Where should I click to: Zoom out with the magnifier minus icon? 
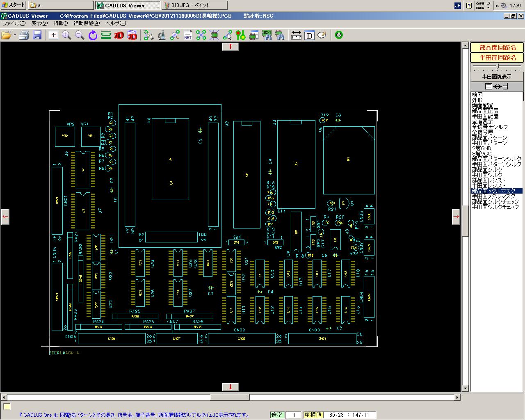(80, 35)
